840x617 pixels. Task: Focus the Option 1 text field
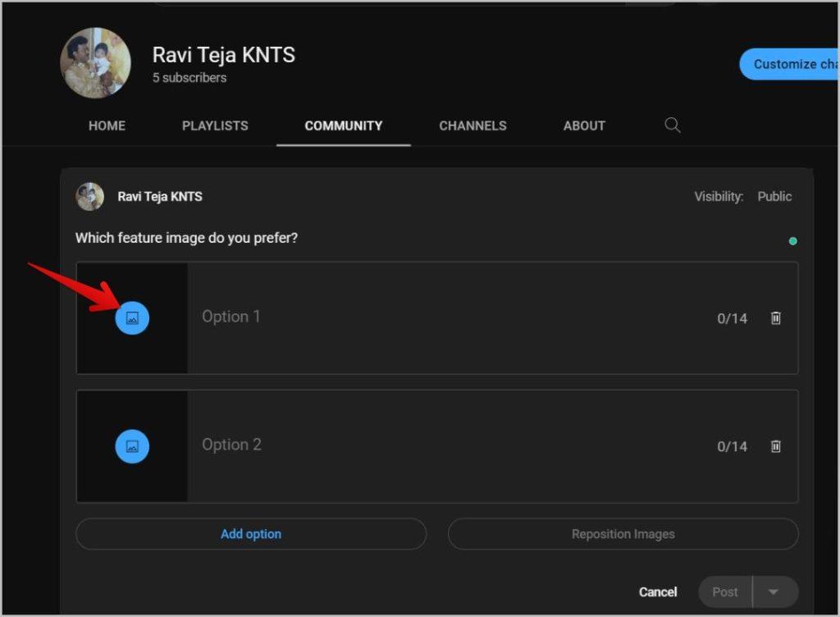pyautogui.click(x=450, y=317)
